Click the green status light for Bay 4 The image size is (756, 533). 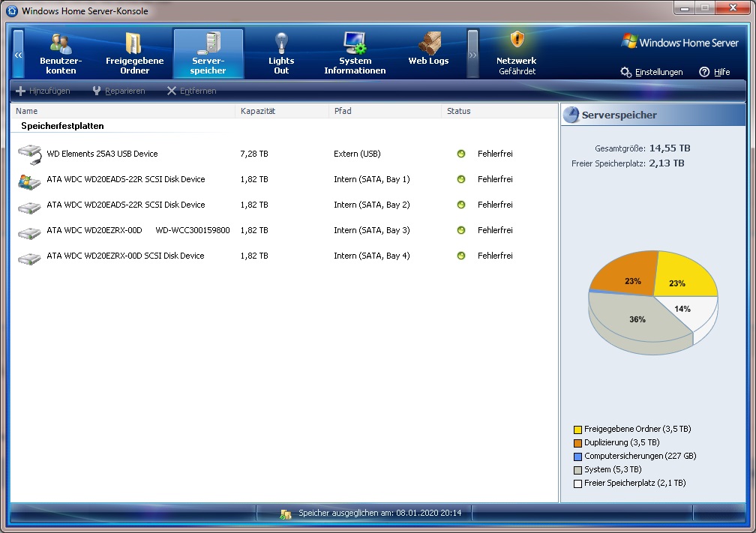(461, 256)
